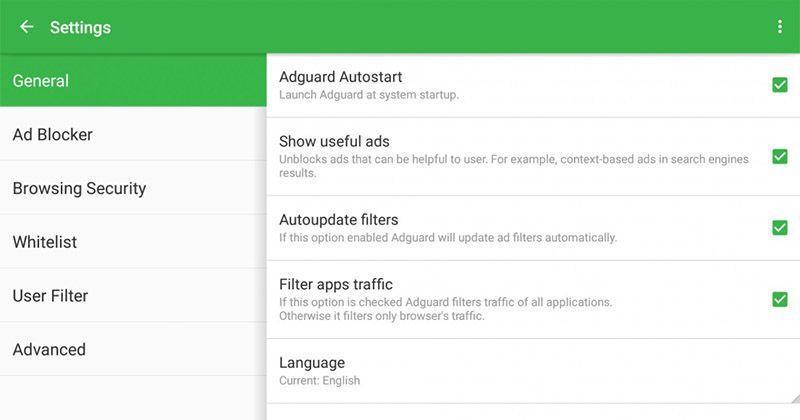The height and width of the screenshot is (420, 800).
Task: Click the Launch Adguard at system startup description
Action: pos(369,95)
